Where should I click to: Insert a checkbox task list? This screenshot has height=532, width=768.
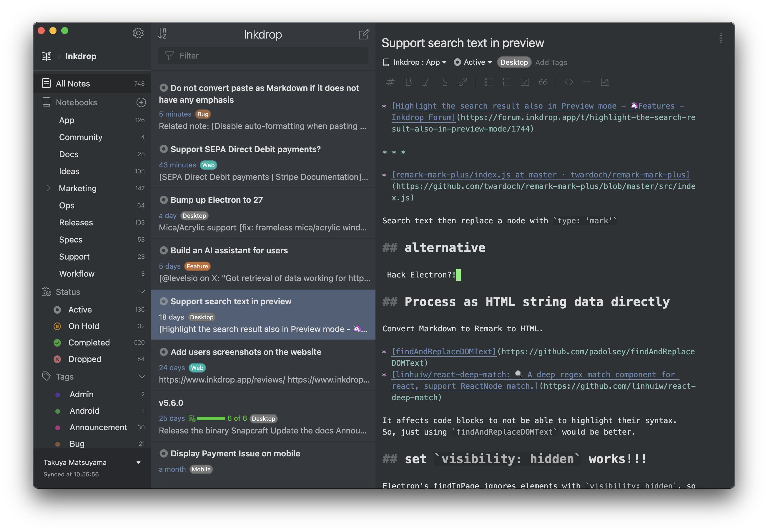click(525, 82)
